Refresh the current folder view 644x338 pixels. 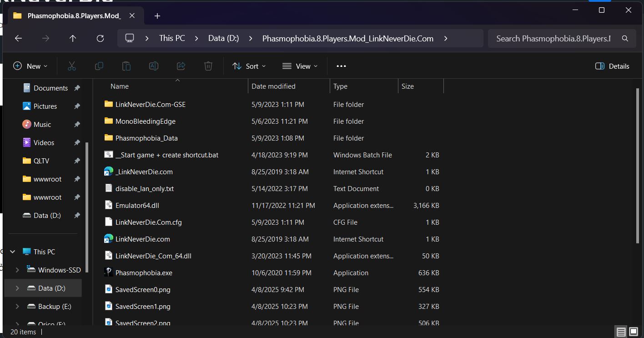coord(100,39)
